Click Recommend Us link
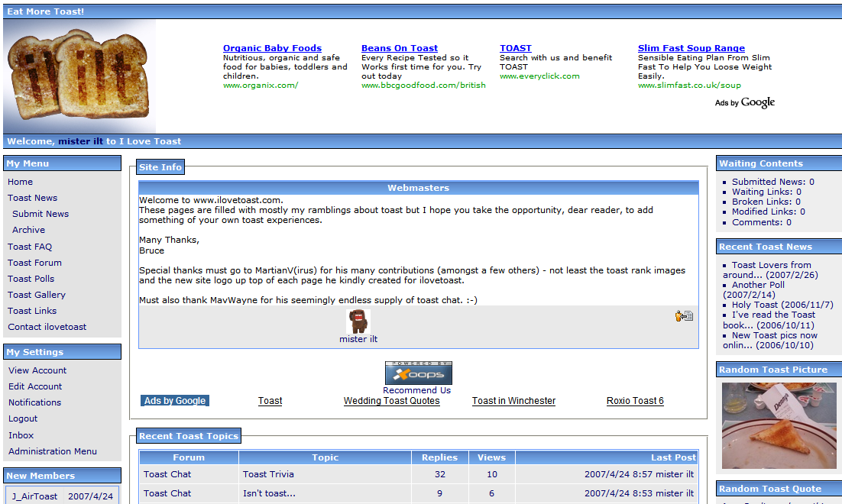 [416, 391]
